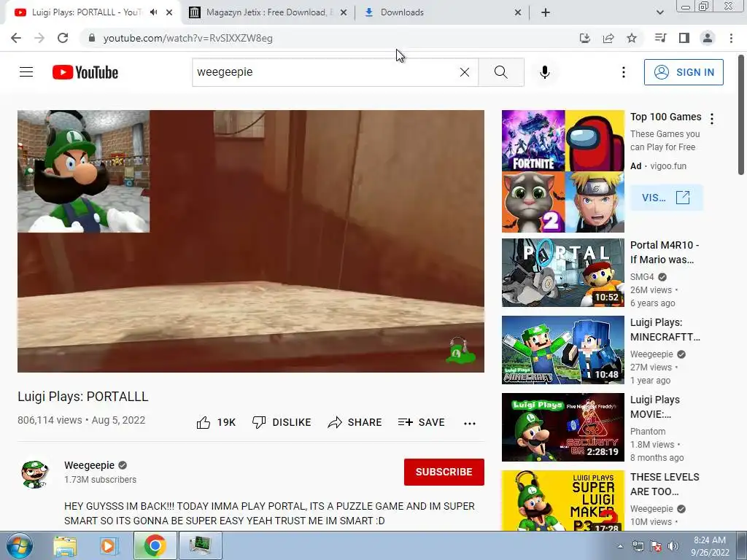Viewport: 747px width, 560px height.
Task: Click the Weegeepie channel avatar
Action: click(34, 473)
